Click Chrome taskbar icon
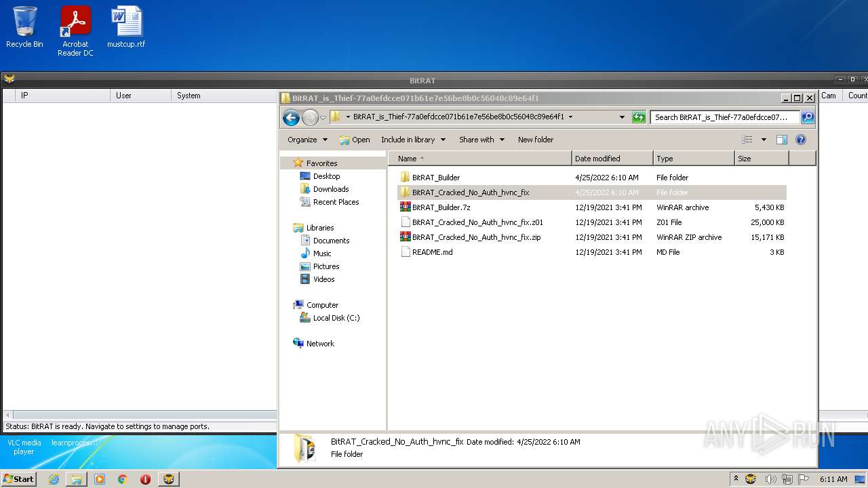Image resolution: width=868 pixels, height=488 pixels. click(x=123, y=479)
